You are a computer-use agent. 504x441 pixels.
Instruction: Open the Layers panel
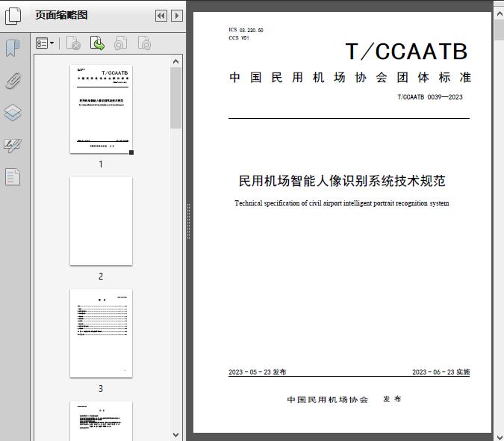13,113
